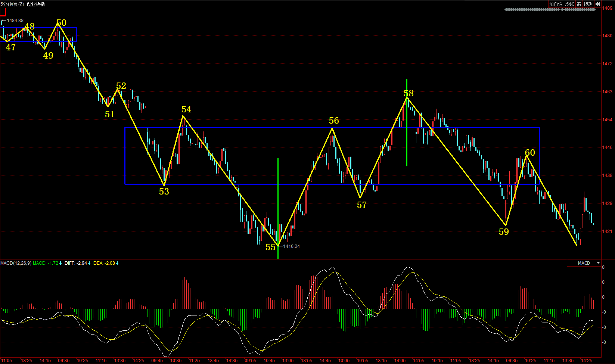Click the 预测 forecast button
The height and width of the screenshot is (364, 615).
tap(588, 4)
